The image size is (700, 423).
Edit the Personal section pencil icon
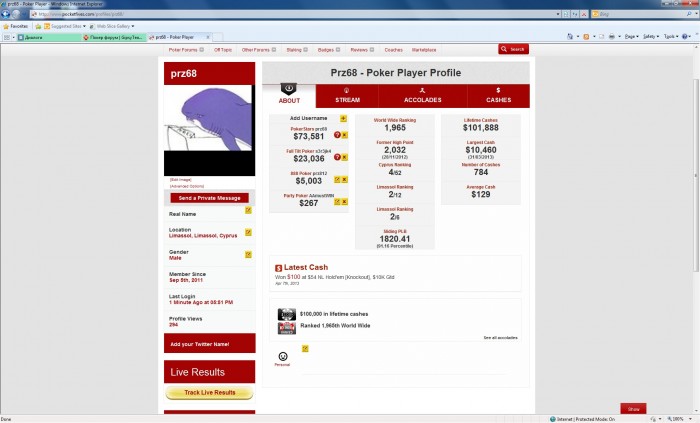(x=305, y=348)
